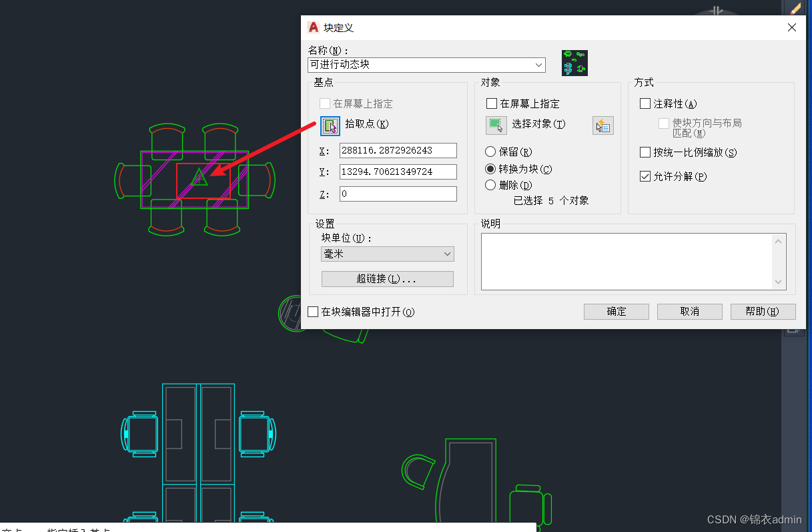Screen dimensions: 812x532
Task: Click description box scroll up arrow
Action: click(779, 241)
